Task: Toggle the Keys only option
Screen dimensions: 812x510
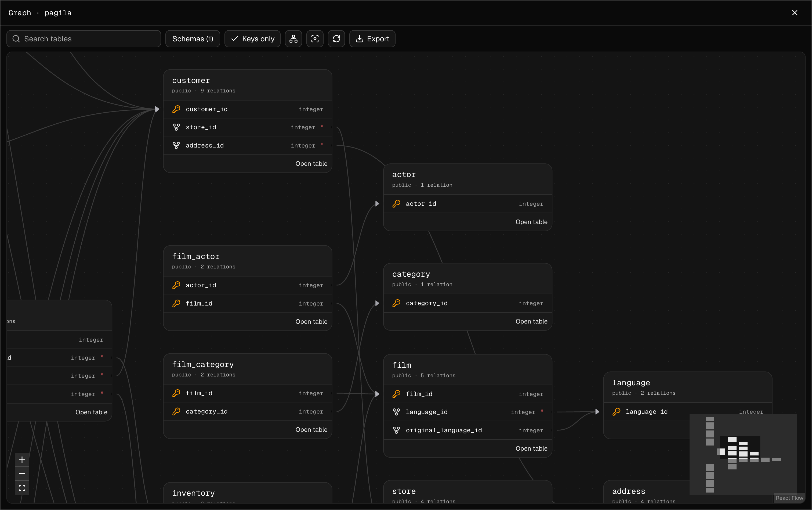Action: [252, 39]
